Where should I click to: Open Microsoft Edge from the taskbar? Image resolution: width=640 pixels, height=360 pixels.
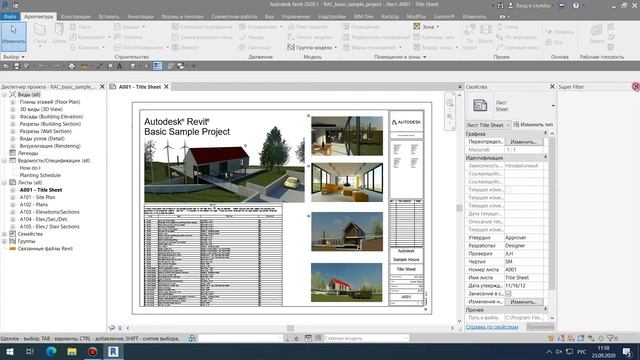pos(51,351)
